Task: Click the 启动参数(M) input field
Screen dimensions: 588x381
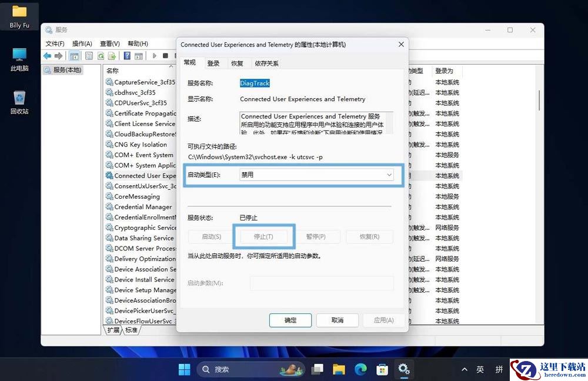Action: tap(322, 283)
